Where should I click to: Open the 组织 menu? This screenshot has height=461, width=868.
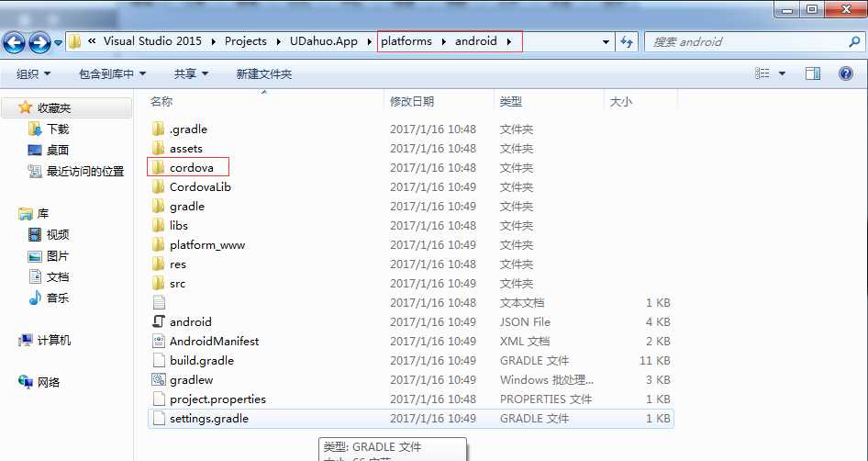33,73
